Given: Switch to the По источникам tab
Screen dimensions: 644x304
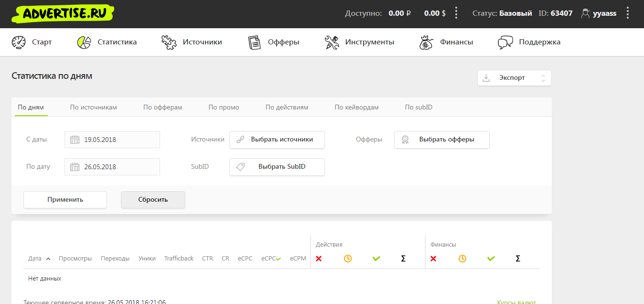Looking at the screenshot, I should click(94, 107).
